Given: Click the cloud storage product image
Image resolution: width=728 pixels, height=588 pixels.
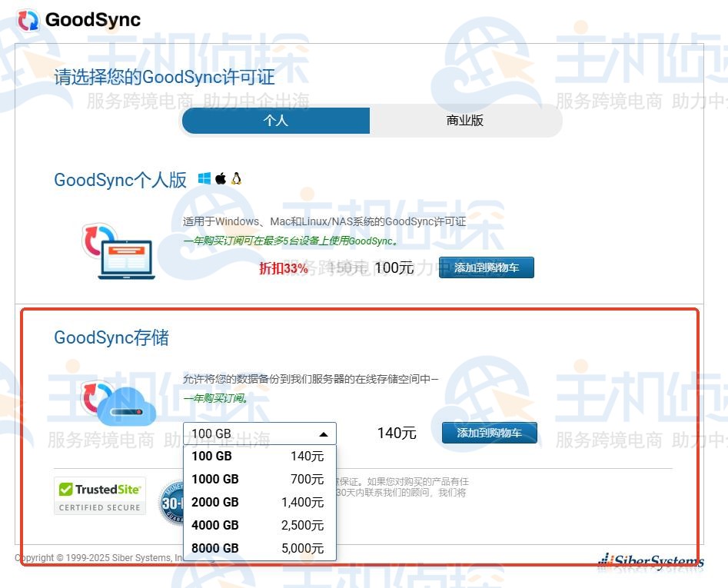Looking at the screenshot, I should (118, 404).
